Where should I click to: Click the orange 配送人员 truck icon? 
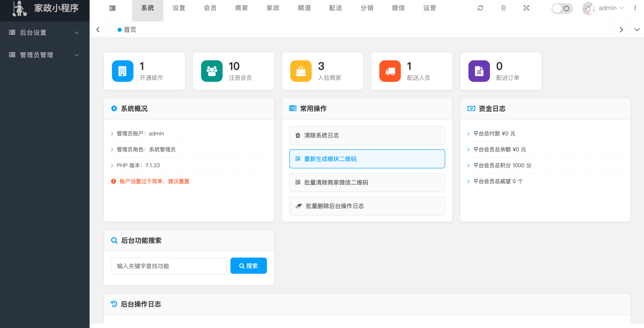390,71
